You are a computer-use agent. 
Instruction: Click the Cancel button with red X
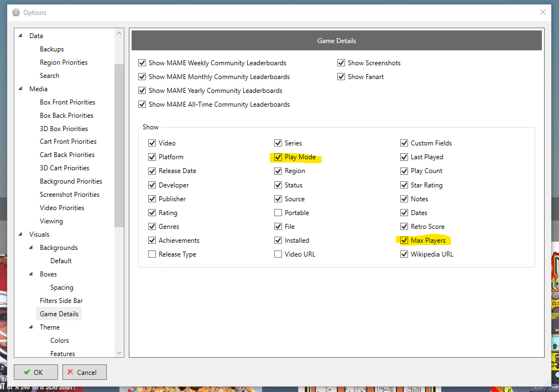[85, 372]
